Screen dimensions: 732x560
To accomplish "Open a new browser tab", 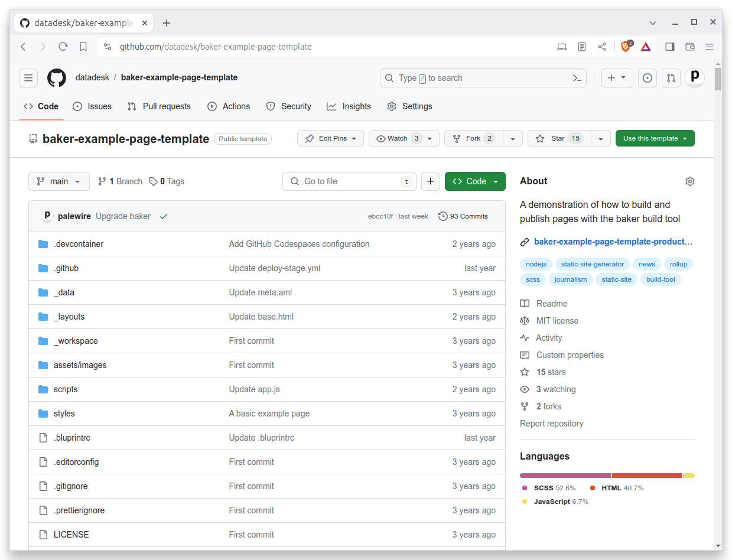I will click(167, 23).
